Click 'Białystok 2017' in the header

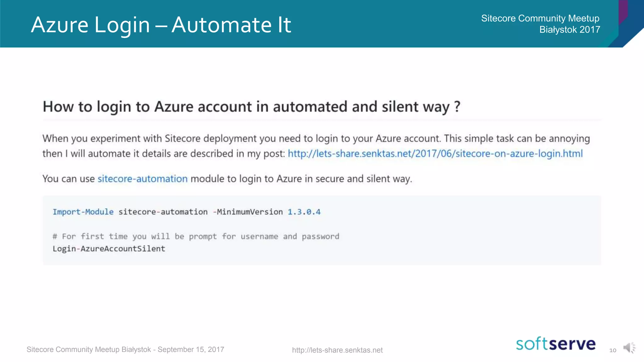570,30
